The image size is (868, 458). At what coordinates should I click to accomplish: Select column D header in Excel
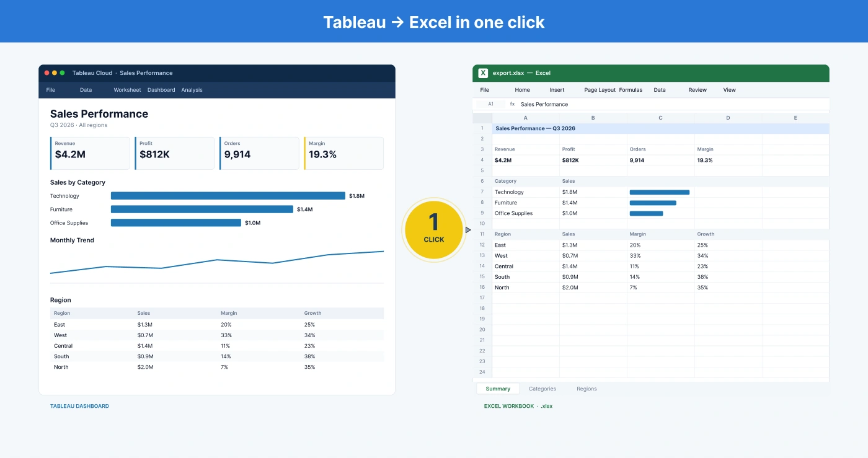[728, 118]
